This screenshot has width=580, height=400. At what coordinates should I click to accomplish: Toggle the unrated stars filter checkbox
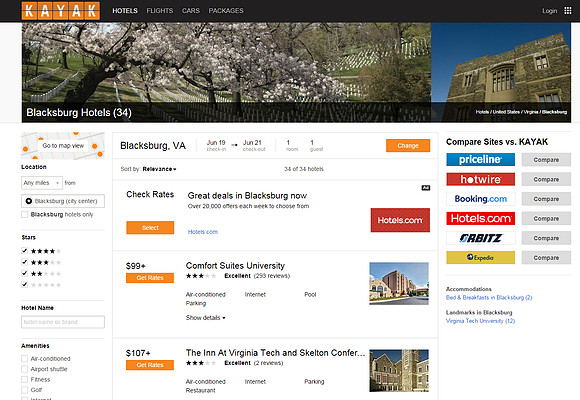tap(24, 285)
